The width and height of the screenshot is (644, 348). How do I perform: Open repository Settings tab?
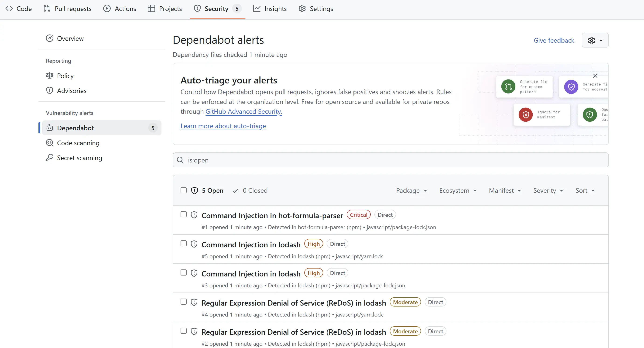coord(315,8)
